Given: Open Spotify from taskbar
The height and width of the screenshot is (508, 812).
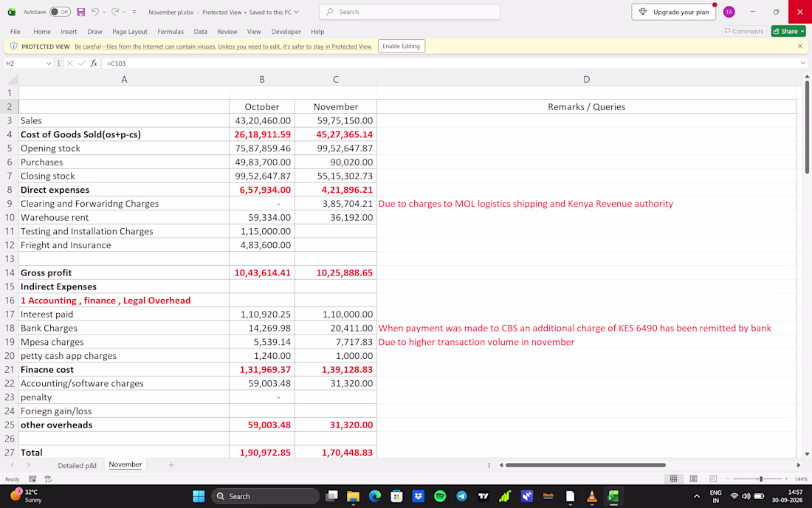Looking at the screenshot, I should point(440,496).
